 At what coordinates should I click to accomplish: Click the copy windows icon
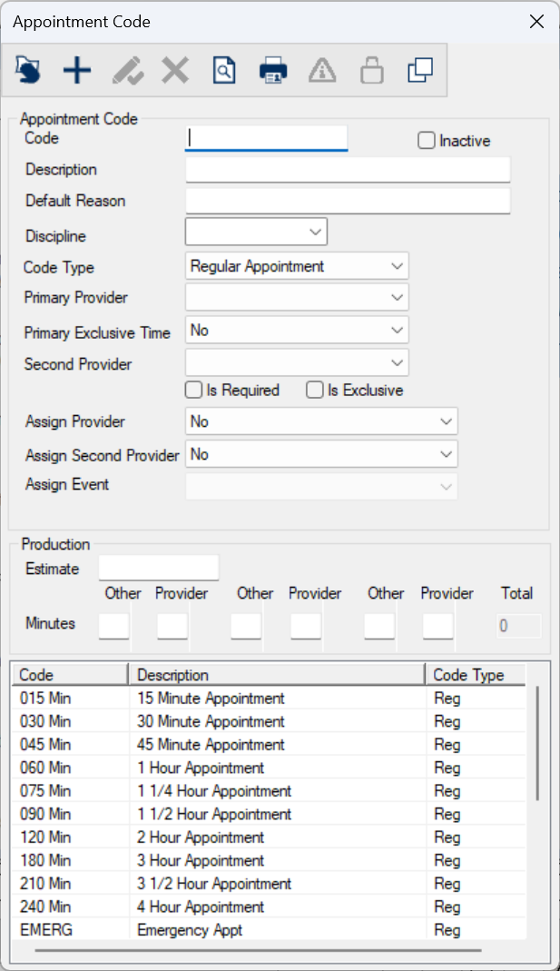[420, 70]
